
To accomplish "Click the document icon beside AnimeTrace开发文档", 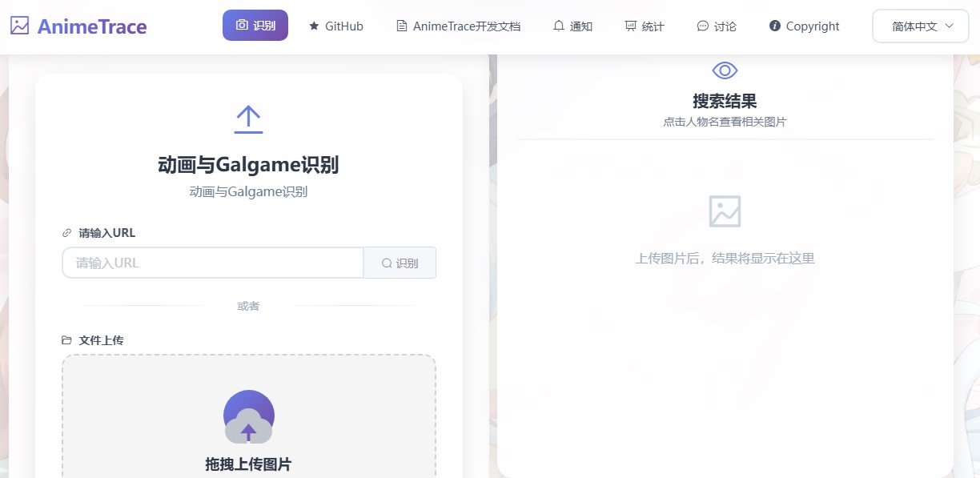I will [x=402, y=26].
